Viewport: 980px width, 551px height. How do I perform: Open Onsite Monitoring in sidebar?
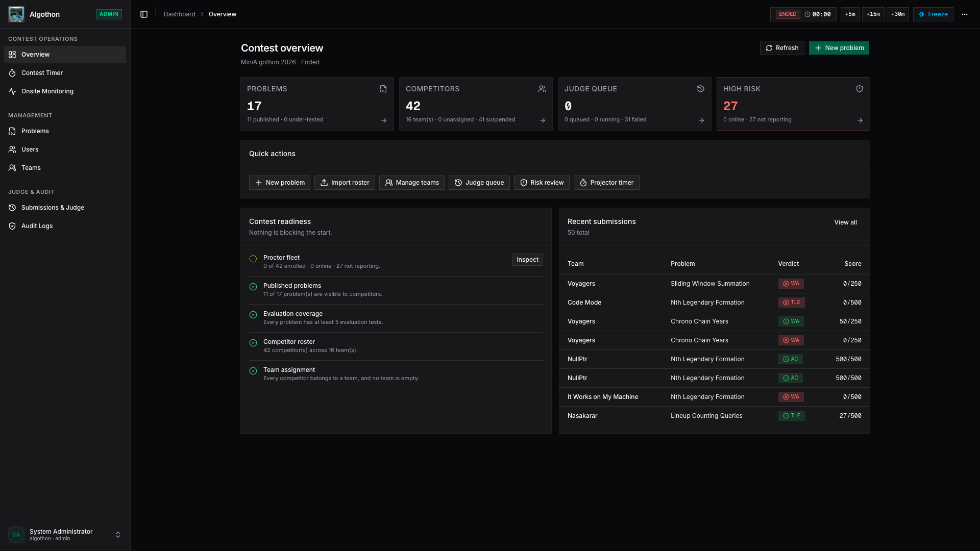click(x=65, y=91)
